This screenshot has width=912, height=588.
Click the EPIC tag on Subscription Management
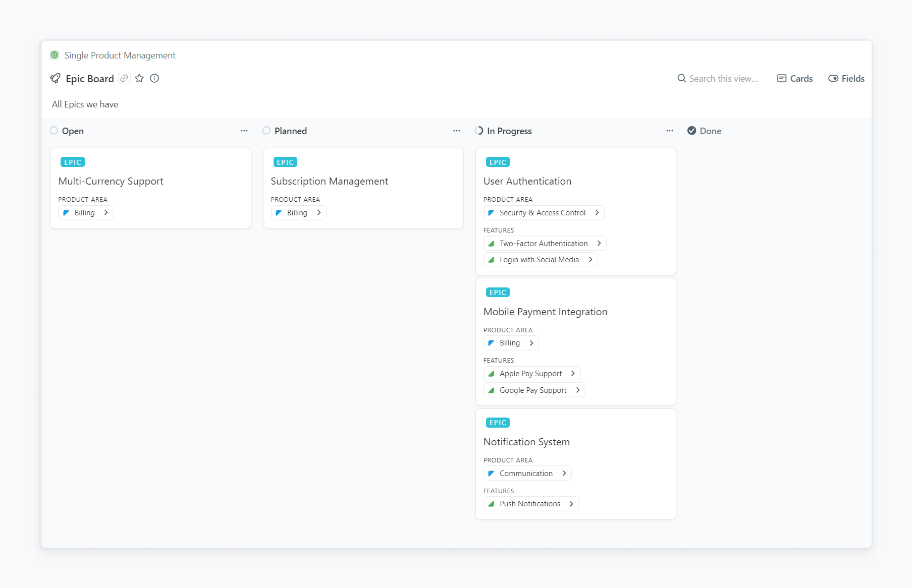pyautogui.click(x=285, y=162)
